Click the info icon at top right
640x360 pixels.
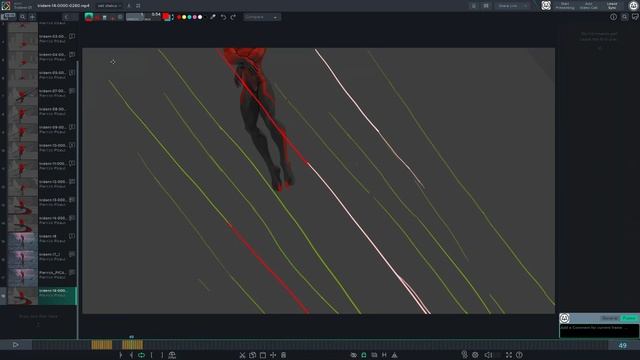point(613,17)
